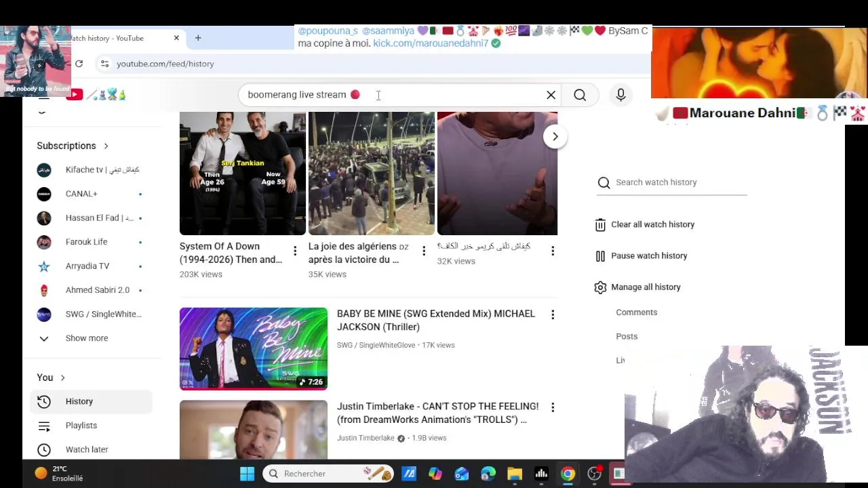This screenshot has height=488, width=868.
Task: Open the blue slash app on the taskbar
Action: (x=409, y=474)
